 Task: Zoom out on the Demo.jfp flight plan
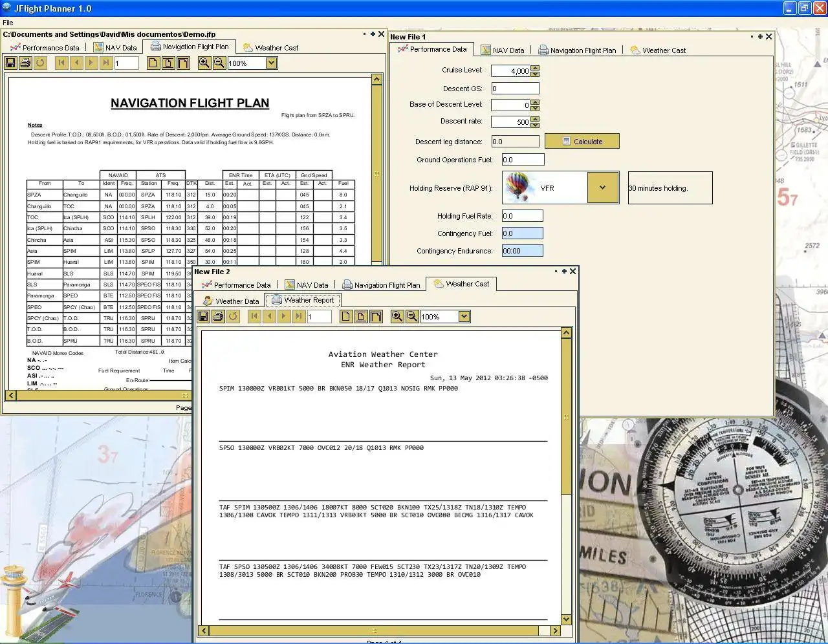pos(219,63)
